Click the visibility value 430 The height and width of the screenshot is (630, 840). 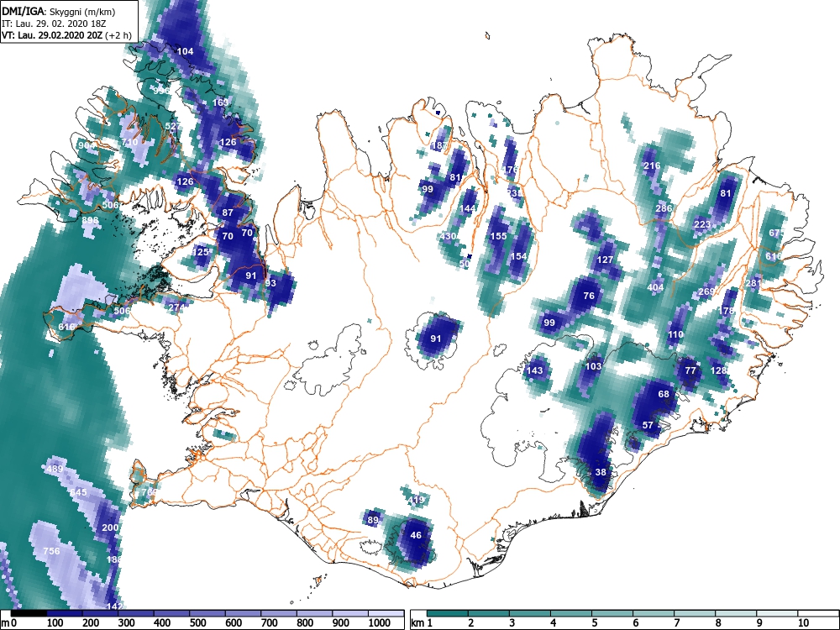tap(448, 236)
